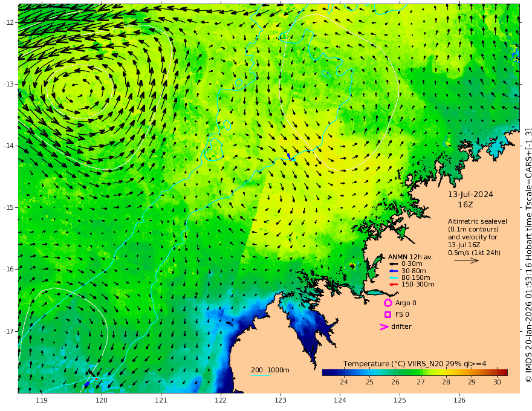The image size is (532, 411).
Task: Click the magenta FS square legend icon
Action: (388, 315)
